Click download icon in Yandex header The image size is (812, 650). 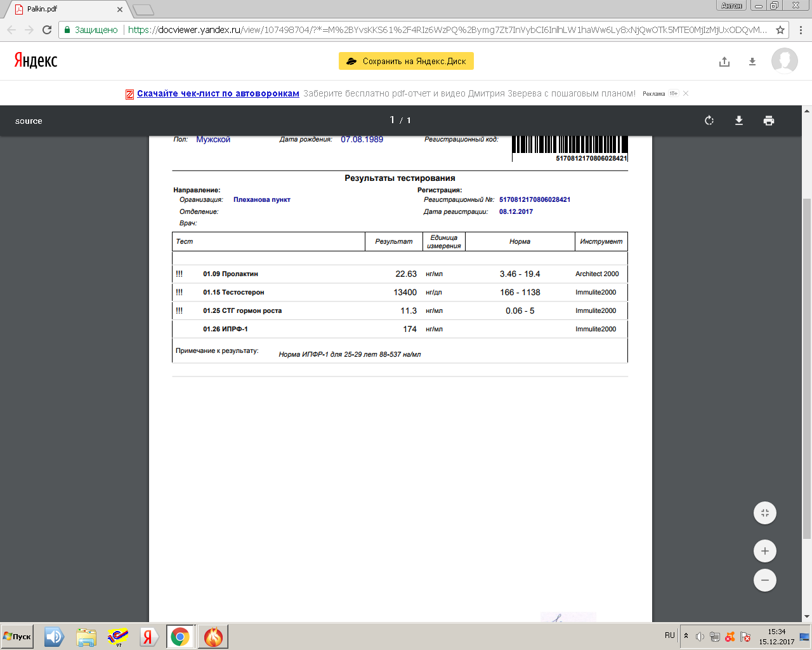pos(752,62)
